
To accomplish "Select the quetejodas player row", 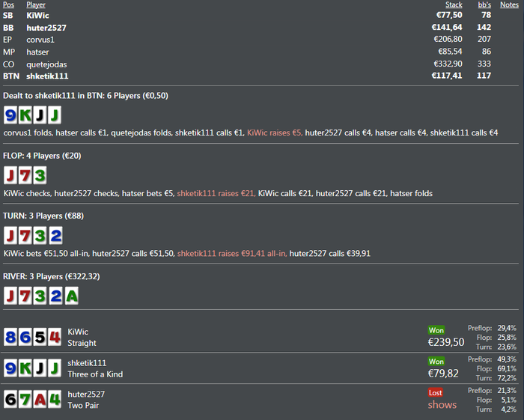I will pyautogui.click(x=261, y=64).
